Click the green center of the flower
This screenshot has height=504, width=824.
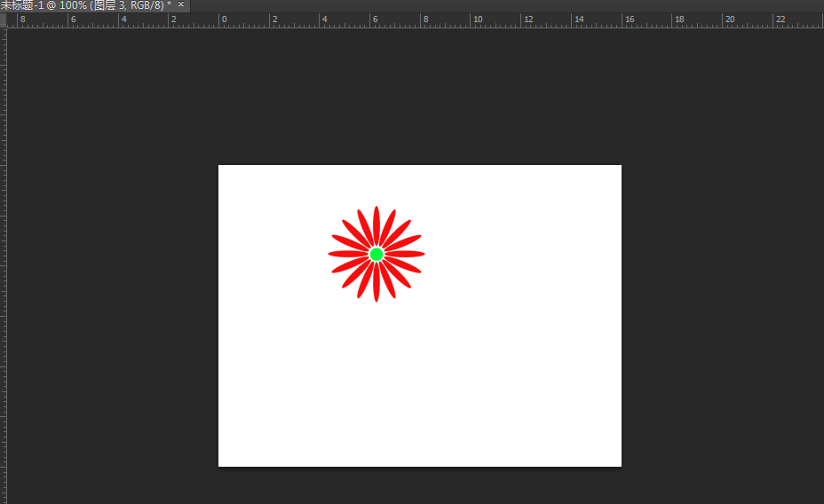pos(376,254)
